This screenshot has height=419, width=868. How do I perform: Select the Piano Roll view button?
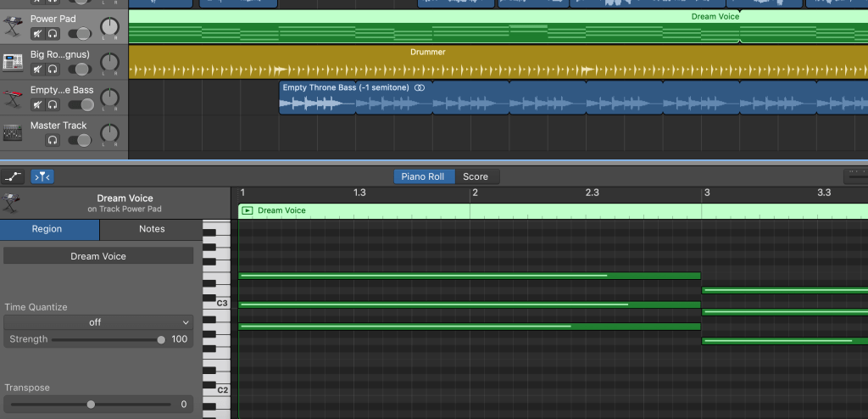click(x=423, y=176)
